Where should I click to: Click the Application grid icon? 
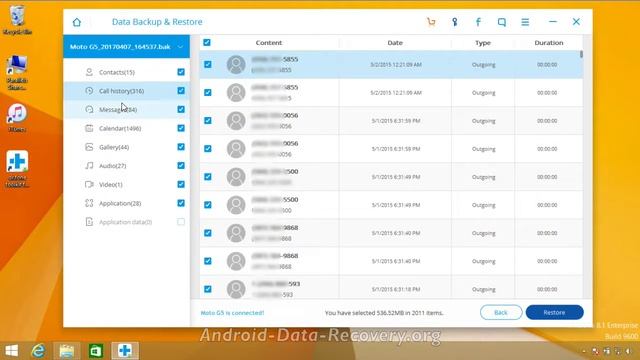pos(89,203)
